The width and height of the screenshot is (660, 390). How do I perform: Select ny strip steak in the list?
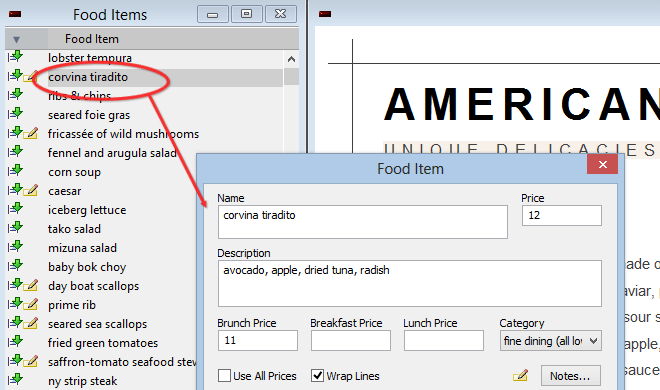[x=82, y=381]
